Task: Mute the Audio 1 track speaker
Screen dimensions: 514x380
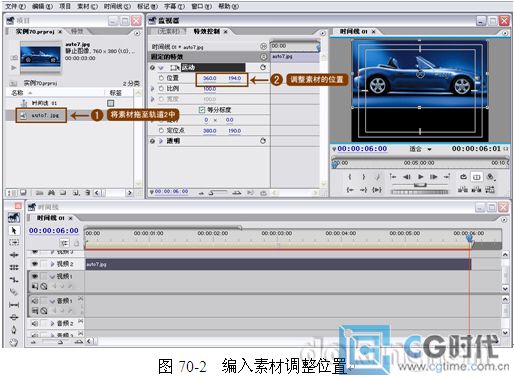Action: [35, 301]
